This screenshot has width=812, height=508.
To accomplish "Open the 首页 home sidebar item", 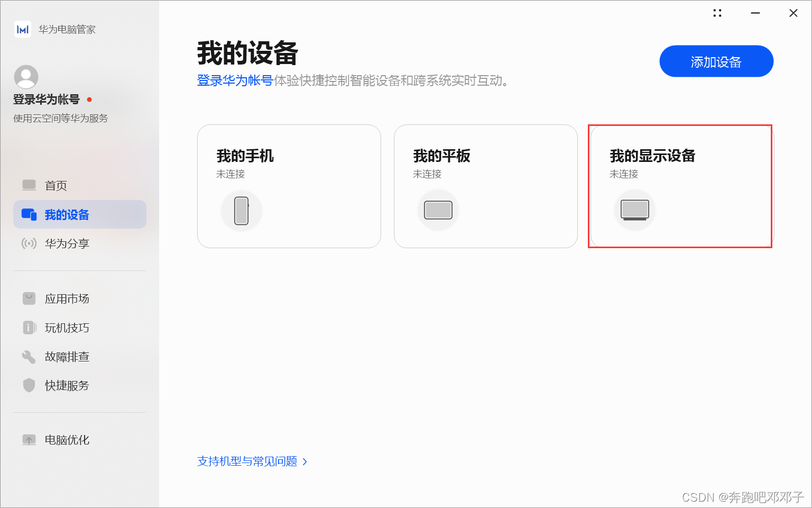I will 80,185.
